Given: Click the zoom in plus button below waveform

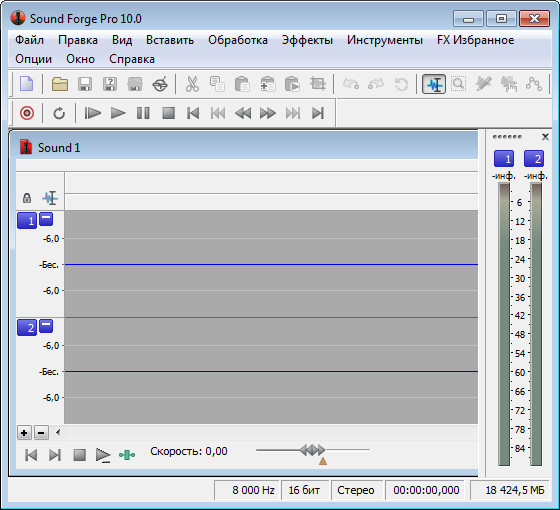Looking at the screenshot, I should click(24, 433).
